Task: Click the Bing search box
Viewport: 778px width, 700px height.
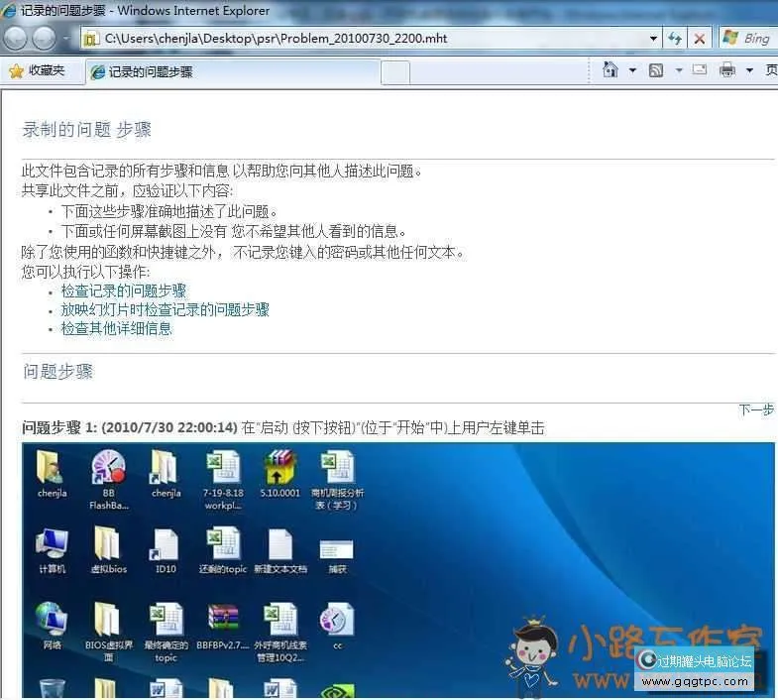Action: click(748, 39)
